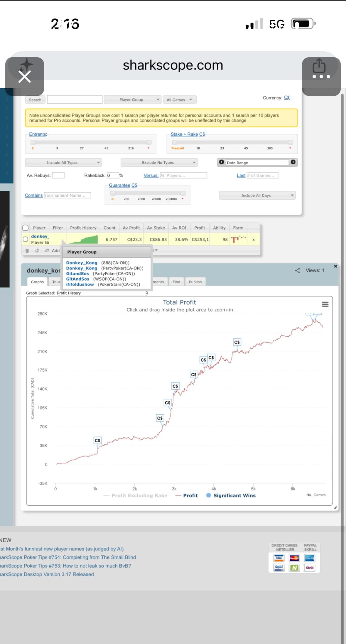Expand the Include All Types dropdown
This screenshot has width=346, height=644.
point(63,163)
